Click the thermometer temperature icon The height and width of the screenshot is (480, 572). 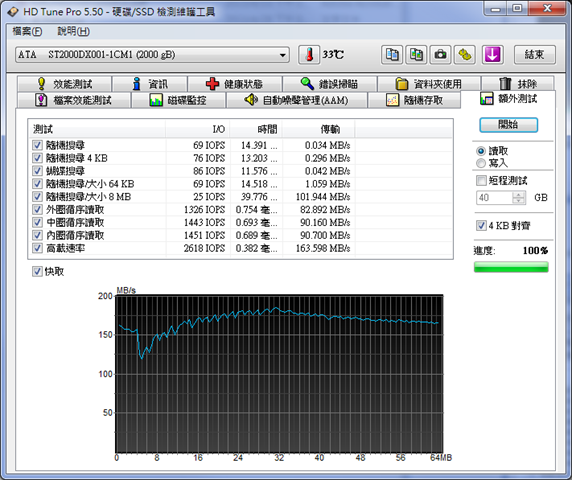[309, 55]
